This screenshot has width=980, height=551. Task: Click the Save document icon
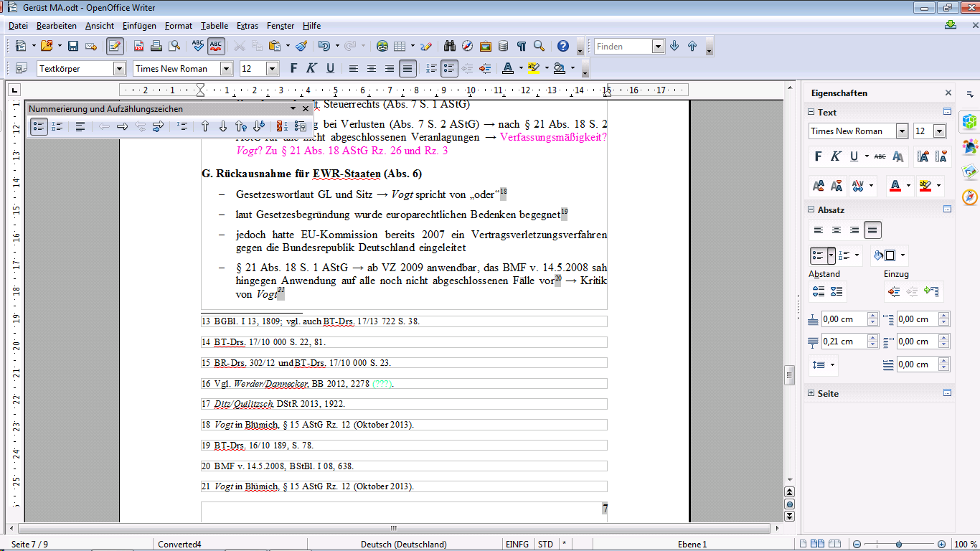tap(72, 46)
